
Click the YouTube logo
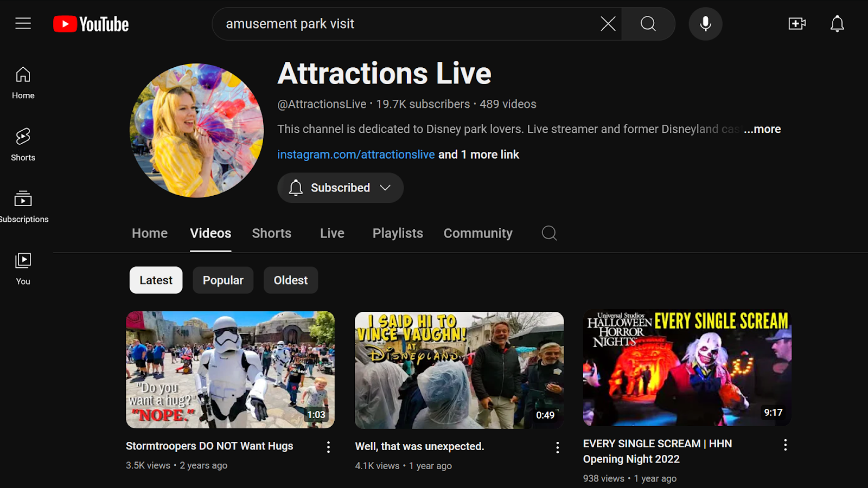91,24
